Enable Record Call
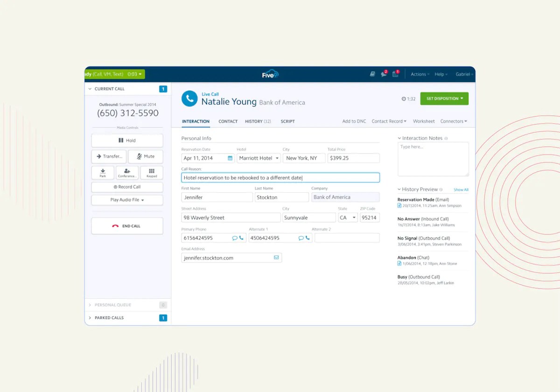The image size is (560, 392). [127, 187]
